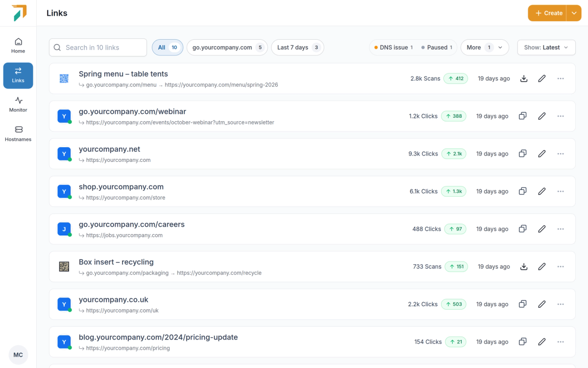Edit the Box insert – recycling link
The height and width of the screenshot is (368, 588).
[x=542, y=266]
